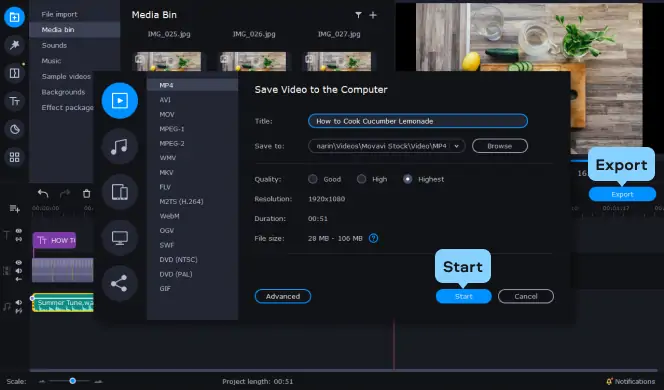Open the Titles sidebar icon
The width and height of the screenshot is (664, 390).
(14, 101)
